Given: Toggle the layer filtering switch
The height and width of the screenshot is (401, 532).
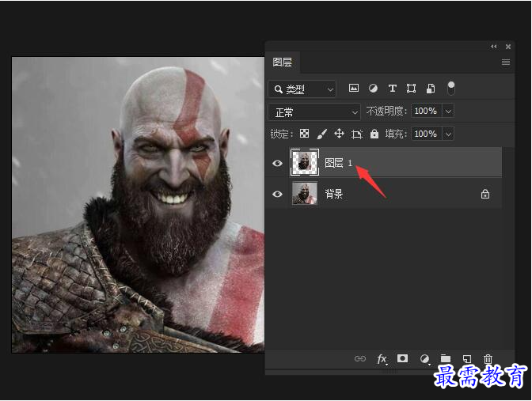Looking at the screenshot, I should [451, 88].
